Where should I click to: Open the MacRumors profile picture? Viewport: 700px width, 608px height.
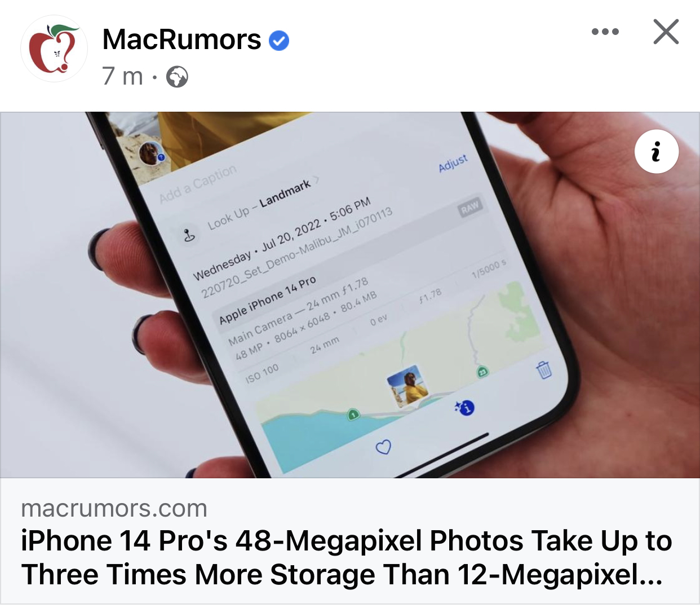click(x=54, y=49)
